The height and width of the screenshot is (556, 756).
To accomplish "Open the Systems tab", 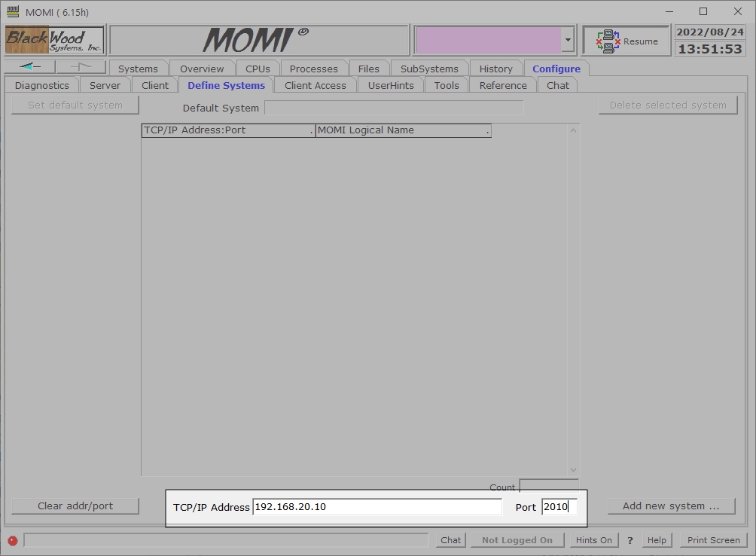I will [138, 69].
